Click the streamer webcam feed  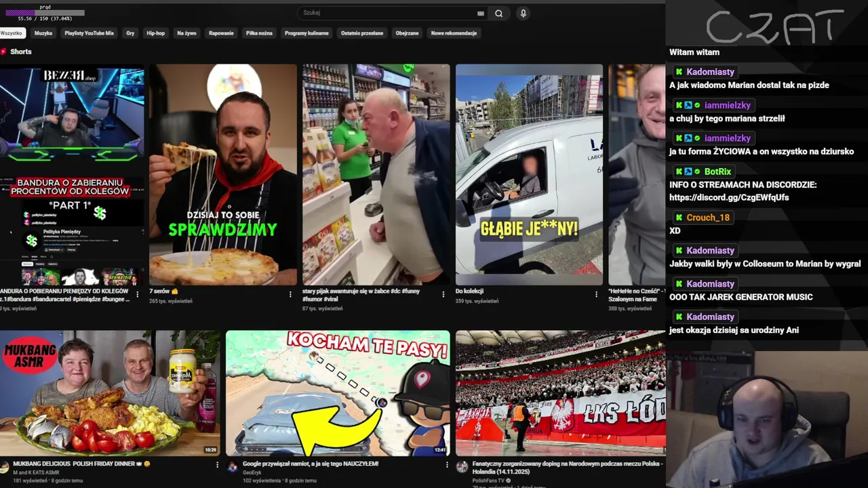(x=766, y=419)
